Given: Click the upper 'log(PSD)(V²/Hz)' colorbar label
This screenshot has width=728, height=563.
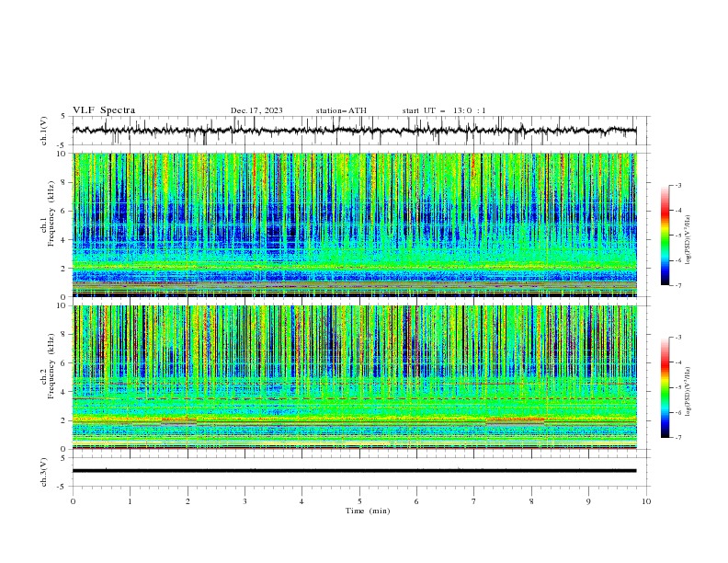Looking at the screenshot, I should click(688, 240).
